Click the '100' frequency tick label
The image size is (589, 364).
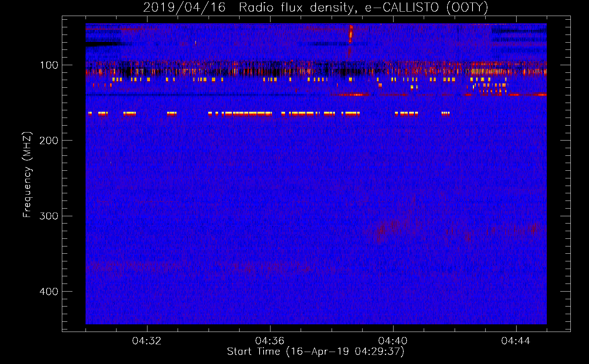coord(49,65)
